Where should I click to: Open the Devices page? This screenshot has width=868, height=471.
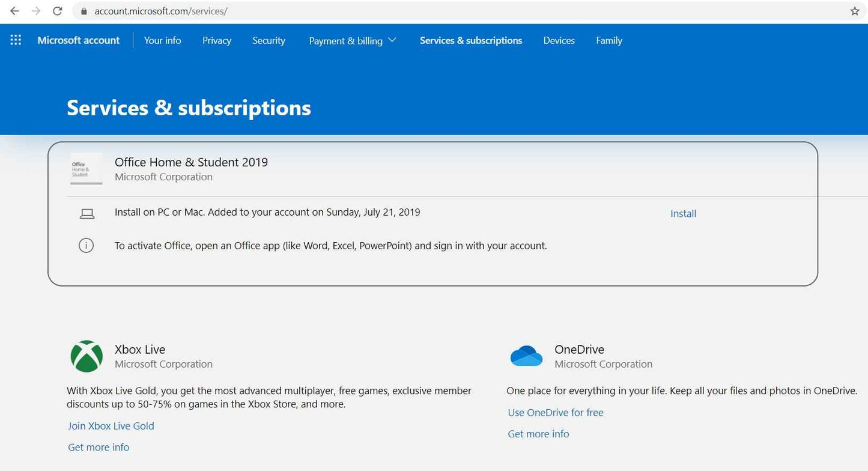(559, 40)
